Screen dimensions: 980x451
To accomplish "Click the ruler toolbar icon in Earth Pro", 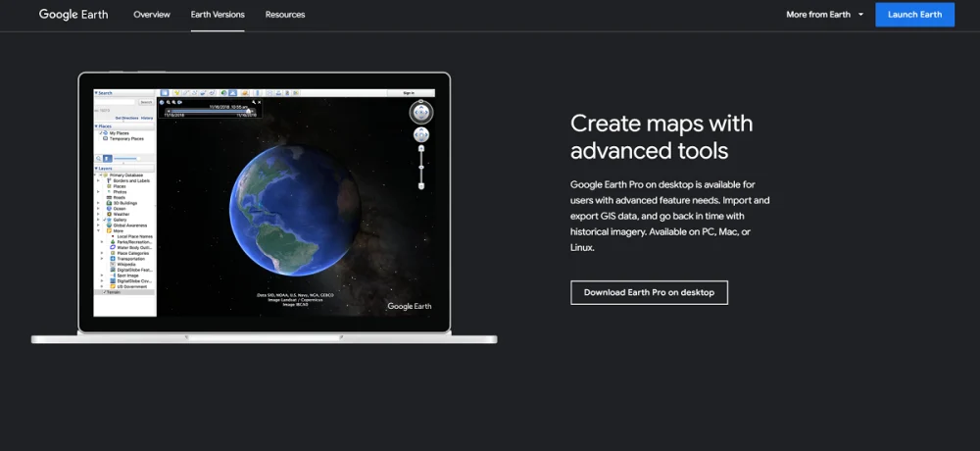I will pos(258,92).
